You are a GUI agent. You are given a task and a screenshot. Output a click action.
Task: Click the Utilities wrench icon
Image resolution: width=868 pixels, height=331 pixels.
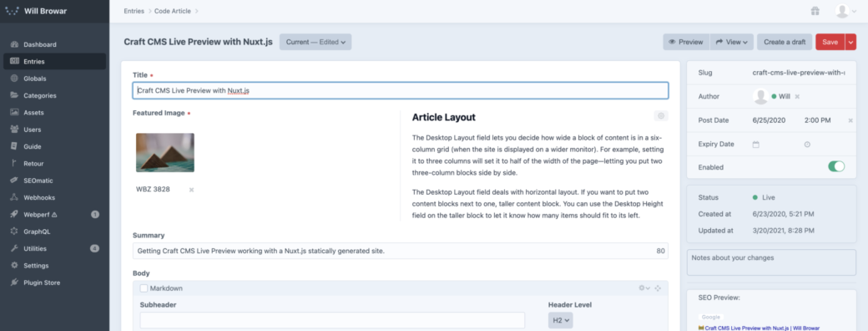tap(14, 248)
